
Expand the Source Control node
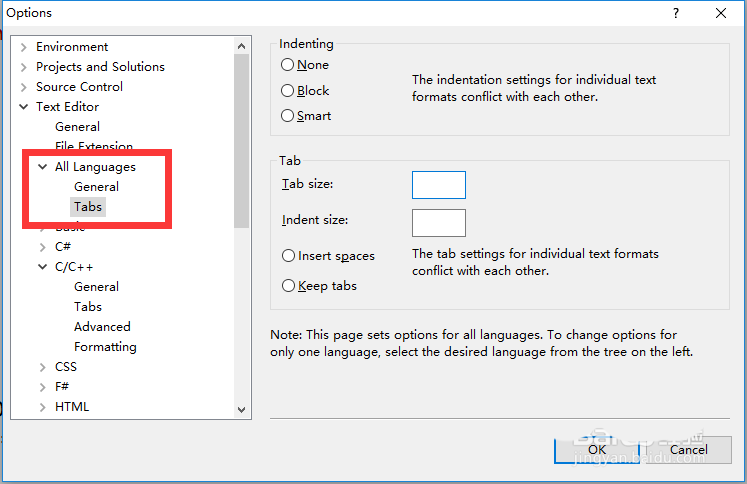click(24, 87)
